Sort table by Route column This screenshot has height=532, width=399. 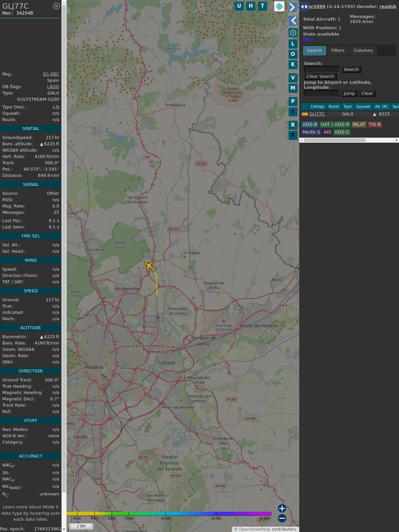click(334, 106)
